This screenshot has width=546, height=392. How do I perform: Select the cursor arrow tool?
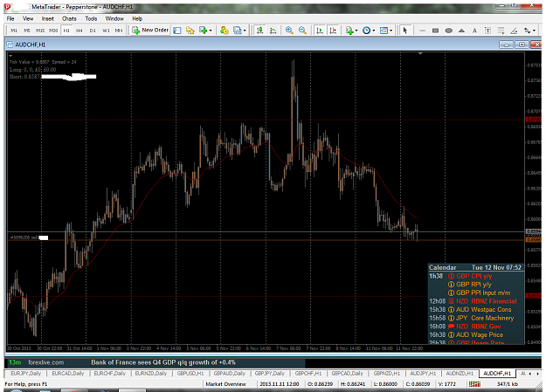404,31
